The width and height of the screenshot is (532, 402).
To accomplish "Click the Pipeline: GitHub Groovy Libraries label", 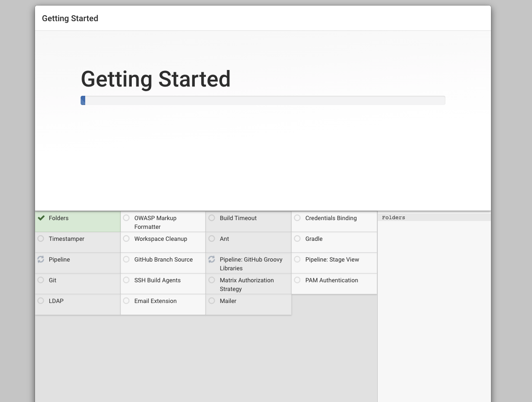I will point(251,264).
